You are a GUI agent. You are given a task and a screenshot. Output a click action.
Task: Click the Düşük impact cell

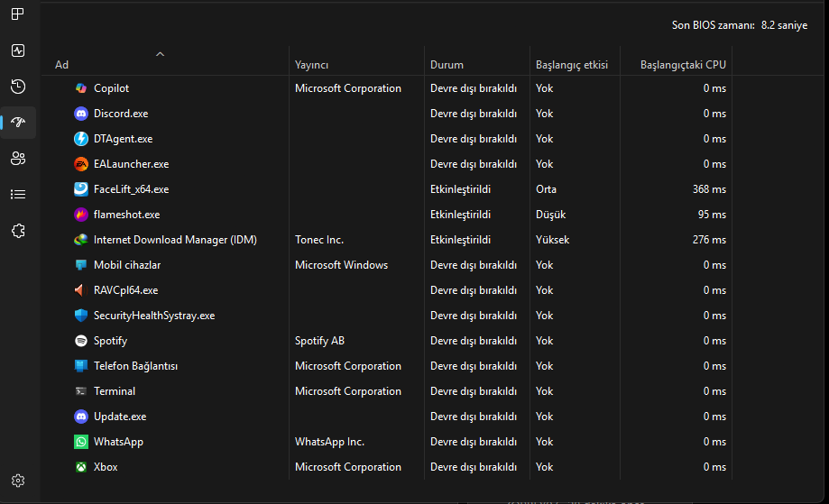550,215
